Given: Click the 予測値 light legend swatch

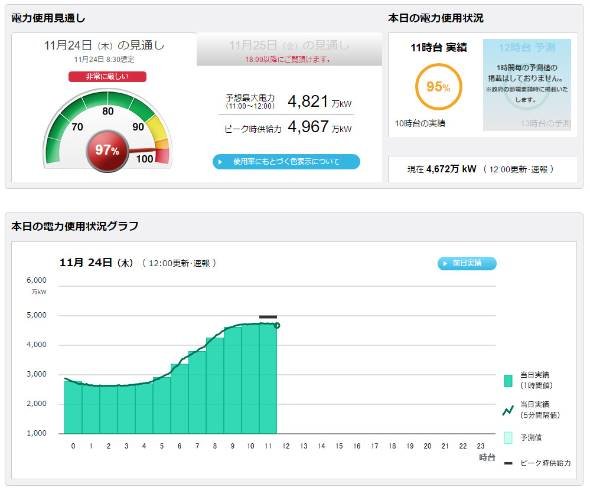Looking at the screenshot, I should click(x=508, y=438).
